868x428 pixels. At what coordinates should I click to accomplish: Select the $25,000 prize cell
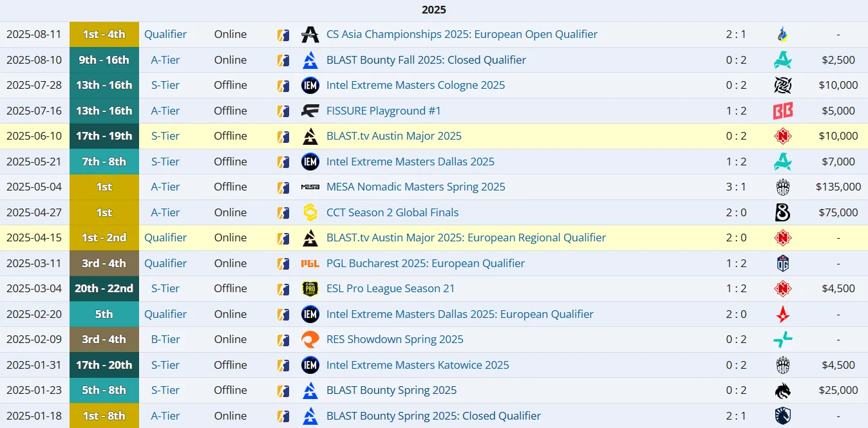838,390
